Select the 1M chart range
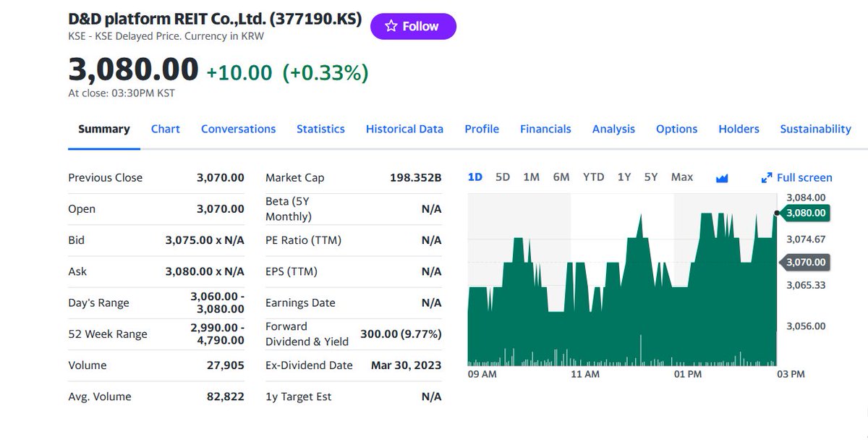The image size is (868, 440). tap(531, 177)
